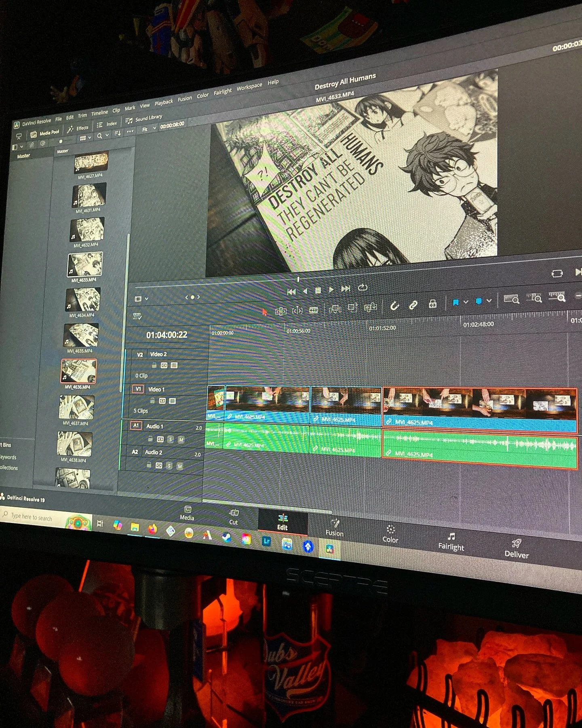Viewport: 582px width, 728px height.
Task: Click the Replace Clip icon
Action: pyautogui.click(x=371, y=307)
